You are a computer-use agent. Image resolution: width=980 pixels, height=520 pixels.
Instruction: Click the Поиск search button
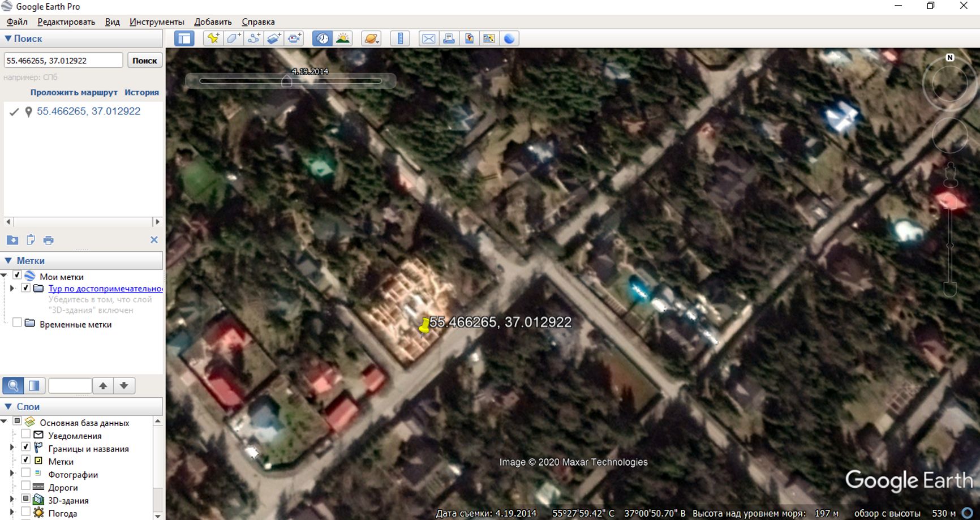click(145, 61)
